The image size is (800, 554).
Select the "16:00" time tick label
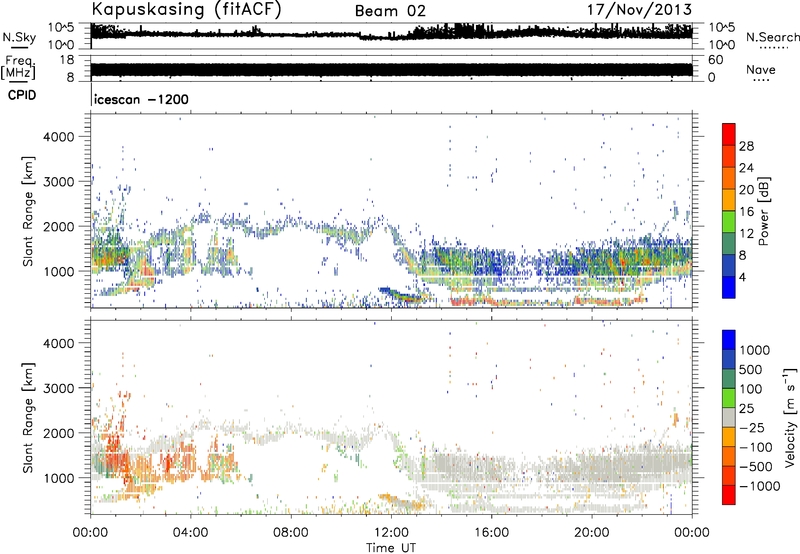tap(491, 533)
